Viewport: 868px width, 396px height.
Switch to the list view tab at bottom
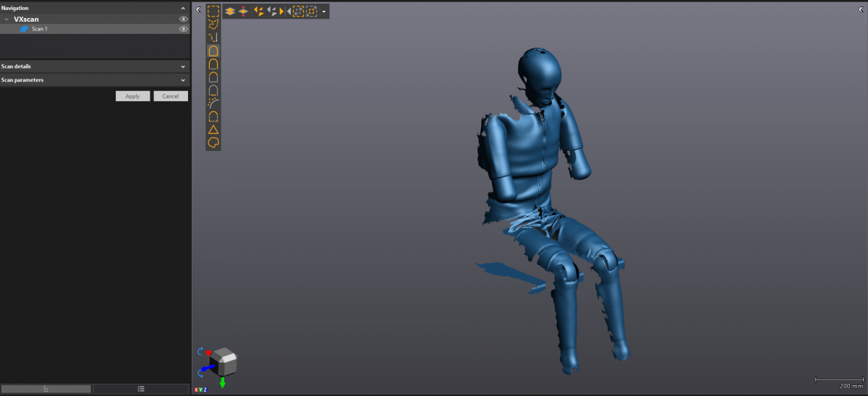(x=141, y=389)
